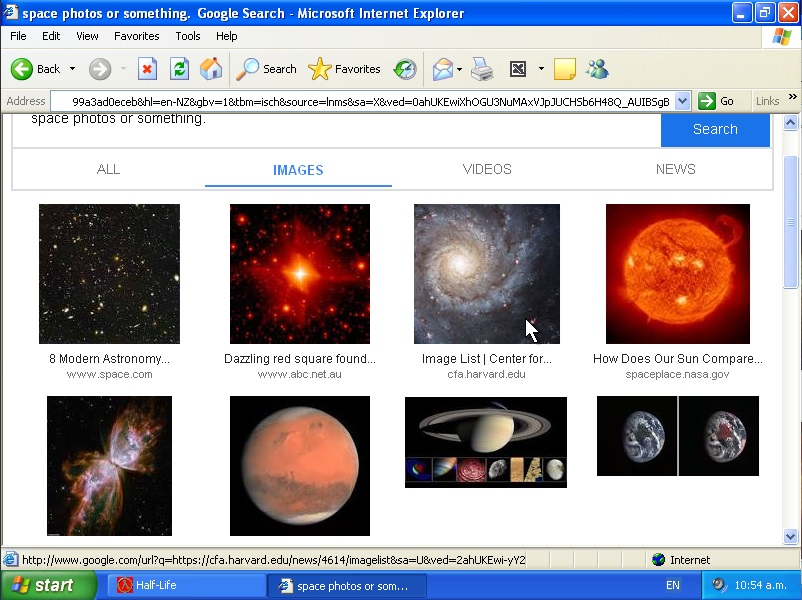
Task: Expand the Edit button dropdown arrow
Action: (x=541, y=69)
